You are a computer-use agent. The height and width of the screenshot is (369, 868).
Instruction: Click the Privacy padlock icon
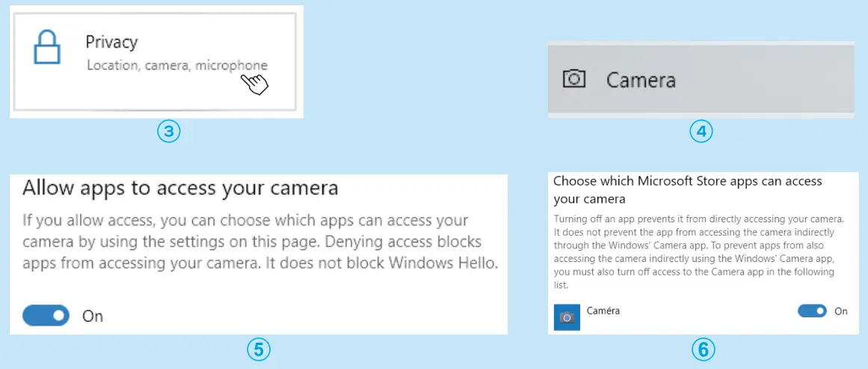click(46, 46)
